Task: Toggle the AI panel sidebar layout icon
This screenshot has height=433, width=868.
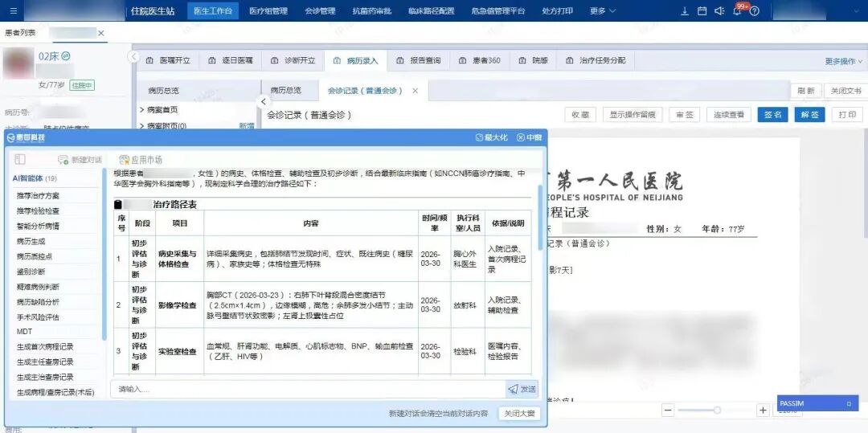Action: 20,160
